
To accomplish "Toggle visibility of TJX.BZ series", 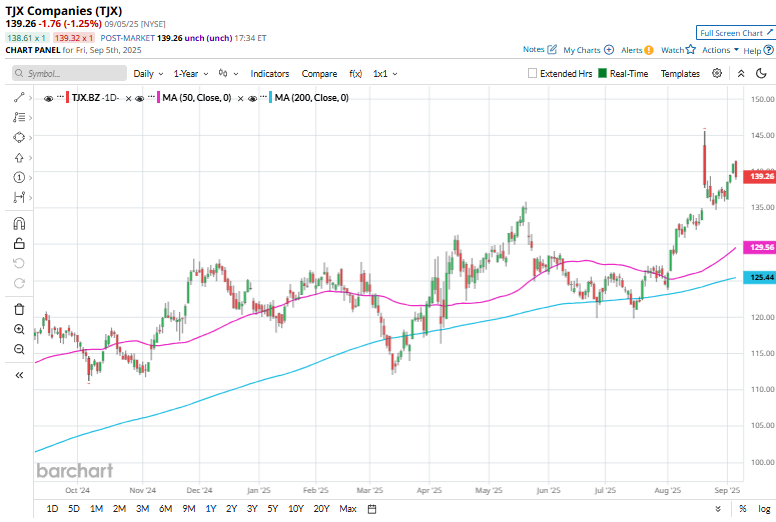I will tap(48, 98).
